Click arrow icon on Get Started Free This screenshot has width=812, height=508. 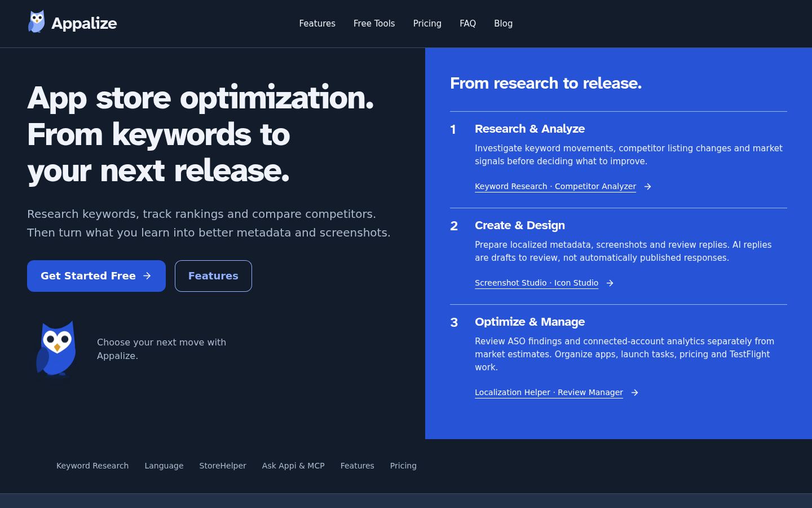(x=147, y=276)
